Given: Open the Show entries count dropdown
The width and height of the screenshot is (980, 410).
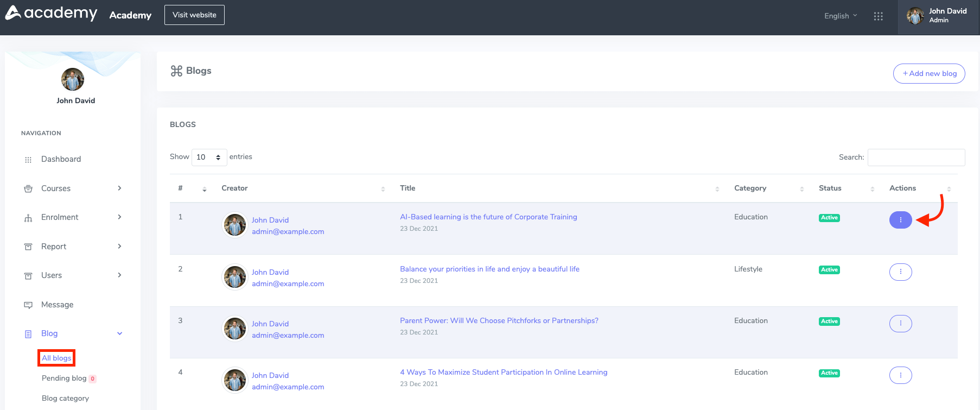Looking at the screenshot, I should point(209,157).
